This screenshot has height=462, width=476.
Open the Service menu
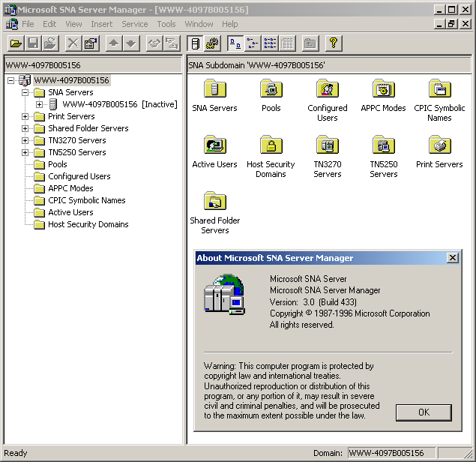click(x=135, y=24)
